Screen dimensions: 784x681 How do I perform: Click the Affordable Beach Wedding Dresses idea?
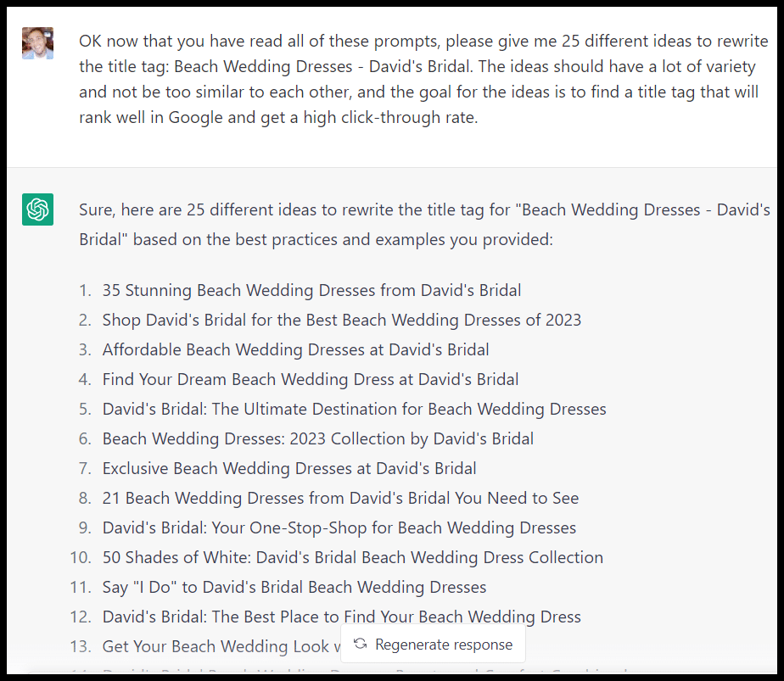295,349
